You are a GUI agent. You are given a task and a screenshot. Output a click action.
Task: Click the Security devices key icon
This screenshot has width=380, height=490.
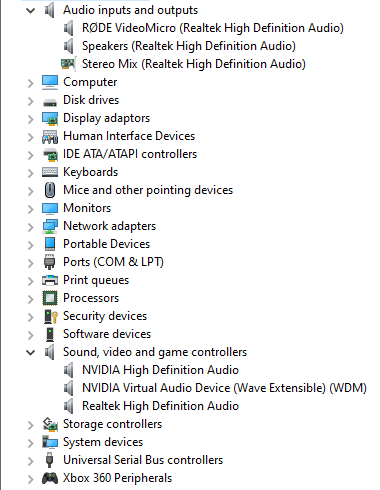(x=51, y=316)
